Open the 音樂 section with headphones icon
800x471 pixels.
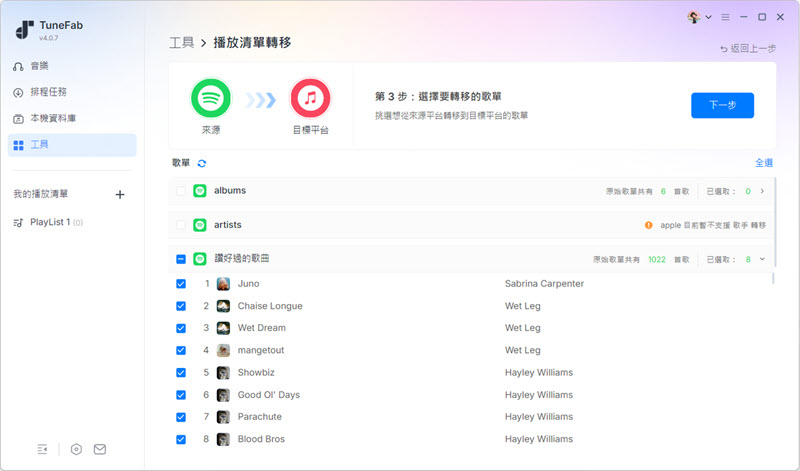click(x=72, y=66)
